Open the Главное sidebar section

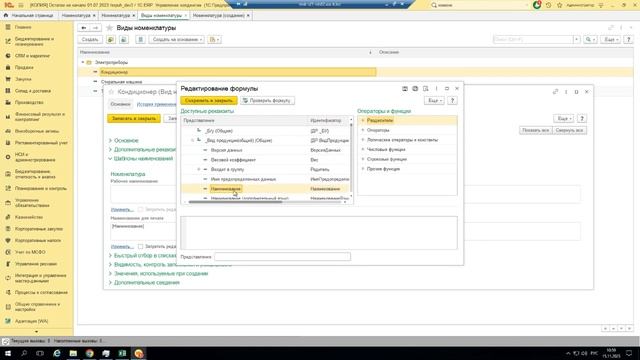click(x=23, y=27)
